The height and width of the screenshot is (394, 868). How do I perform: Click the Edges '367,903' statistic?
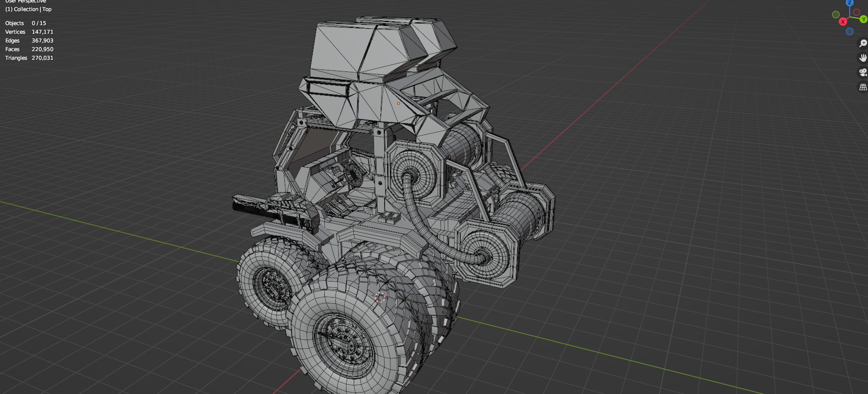[42, 41]
